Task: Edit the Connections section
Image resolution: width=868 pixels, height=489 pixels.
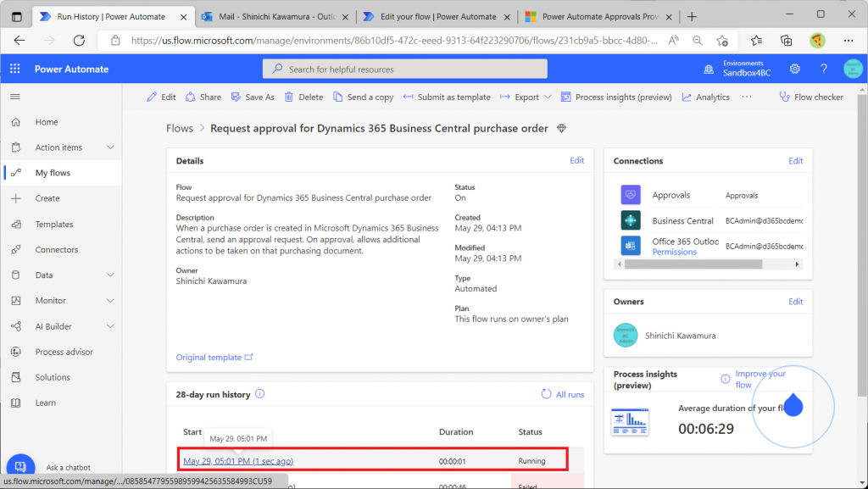Action: [795, 161]
